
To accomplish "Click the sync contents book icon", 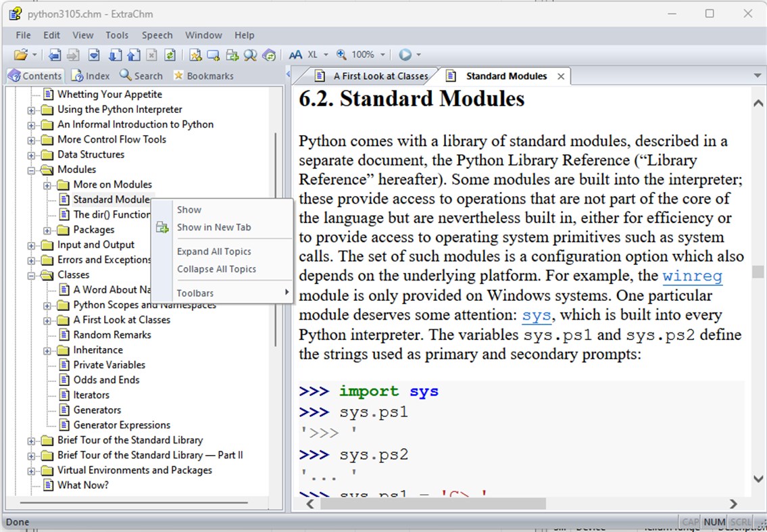I will pyautogui.click(x=269, y=55).
